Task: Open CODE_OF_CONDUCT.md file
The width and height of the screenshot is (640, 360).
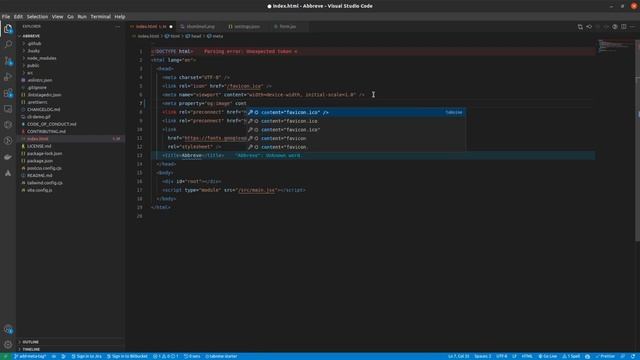Action: tap(51, 124)
